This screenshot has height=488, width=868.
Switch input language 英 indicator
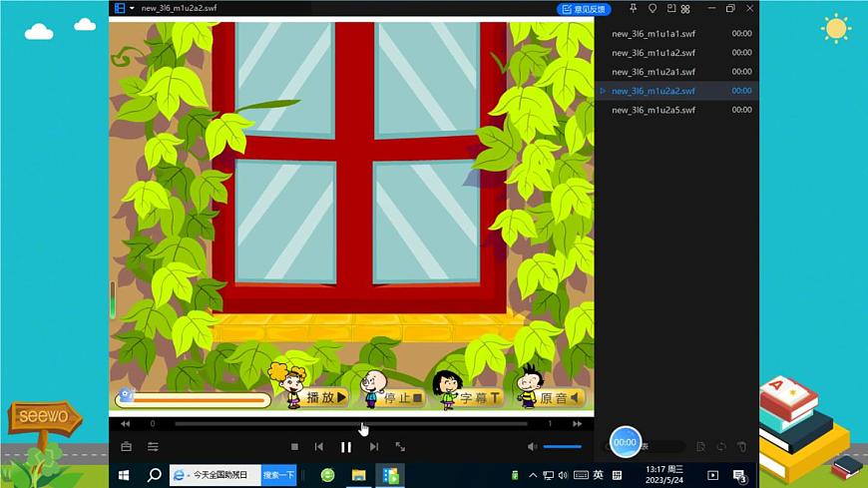click(599, 475)
